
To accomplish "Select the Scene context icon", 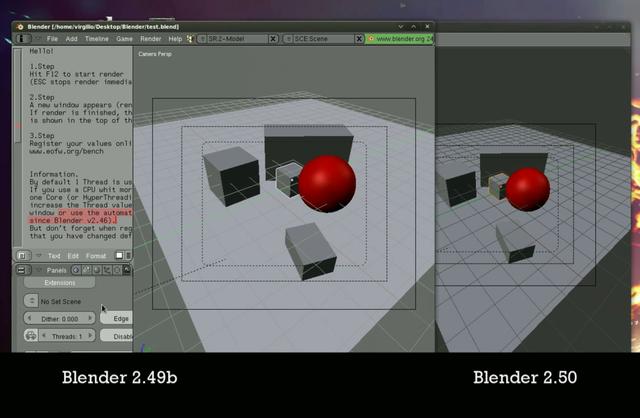I will (127, 270).
